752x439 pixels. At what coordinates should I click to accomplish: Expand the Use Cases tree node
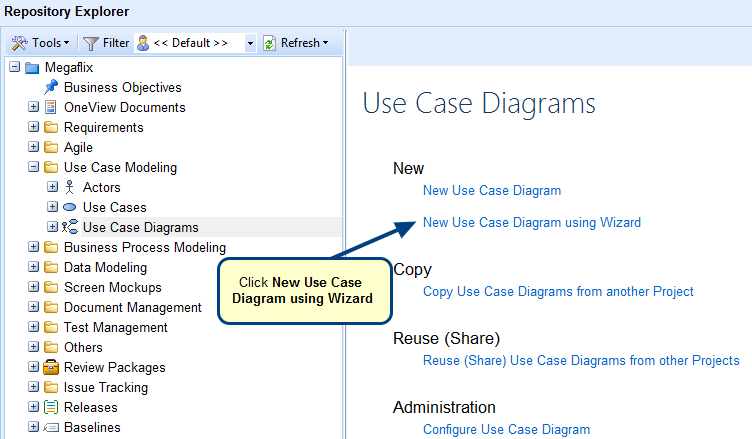(x=52, y=207)
